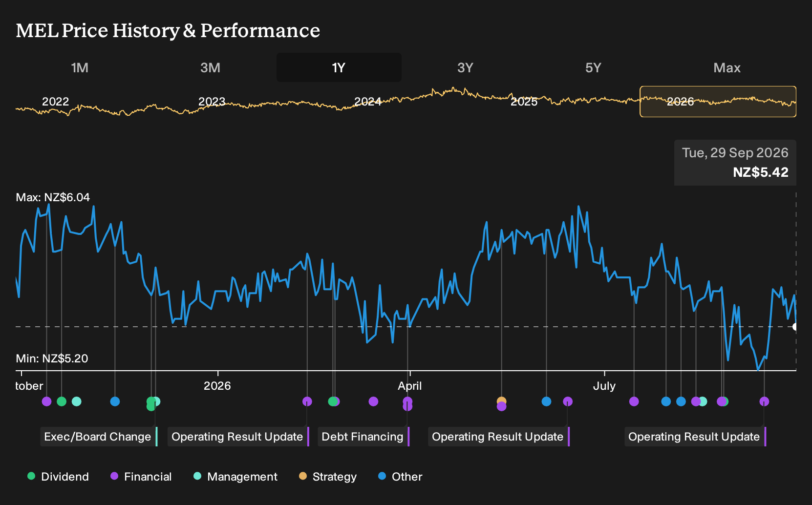Viewport: 812px width, 505px height.
Task: Toggle the Strategy legend filter
Action: [x=328, y=477]
